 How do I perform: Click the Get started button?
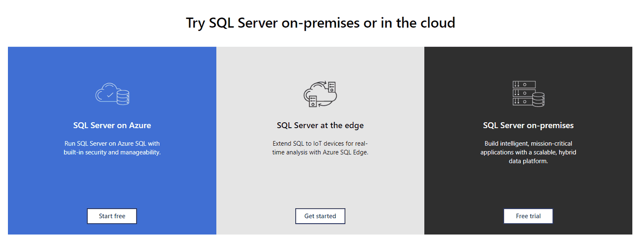coord(320,216)
